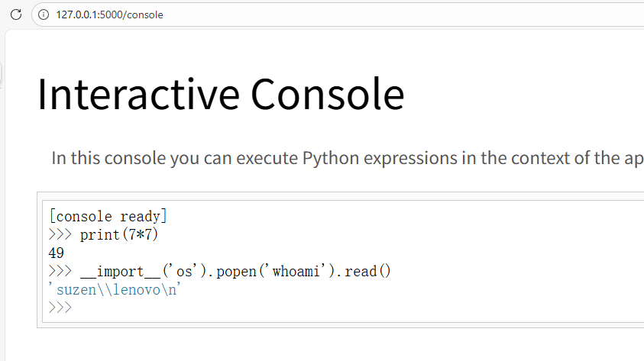The width and height of the screenshot is (644, 361).
Task: Click the 127.0.0.1:5000/console address bar
Action: point(109,15)
